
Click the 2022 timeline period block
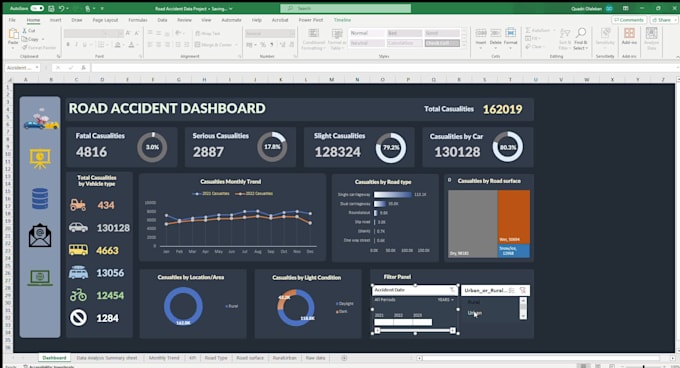pos(403,322)
